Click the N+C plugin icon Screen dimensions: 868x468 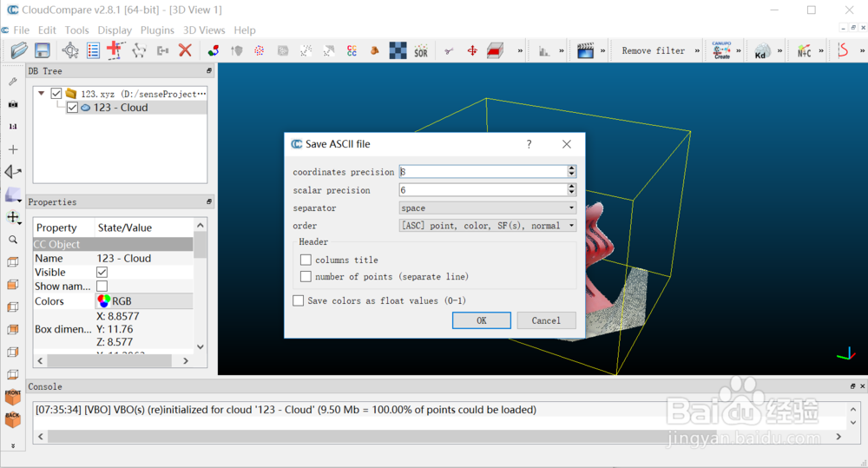(x=804, y=51)
